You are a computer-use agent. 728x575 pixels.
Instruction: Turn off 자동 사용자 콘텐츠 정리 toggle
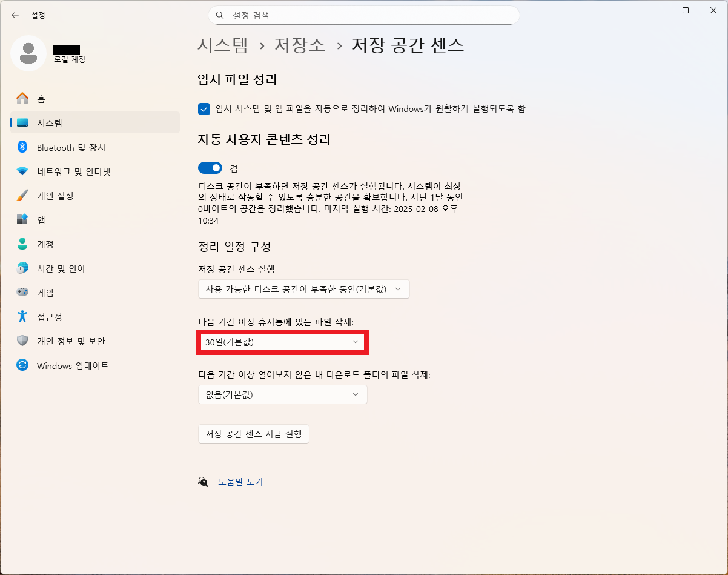[x=210, y=168]
